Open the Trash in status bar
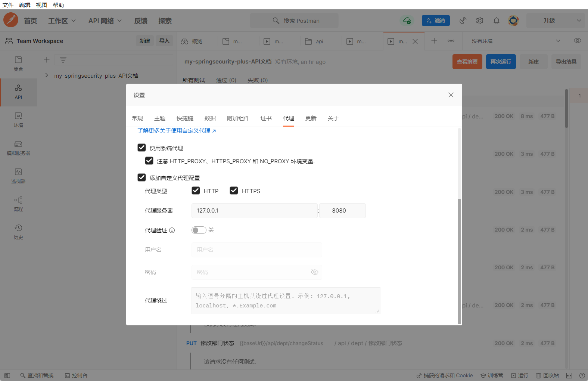The height and width of the screenshot is (381, 588). click(547, 375)
